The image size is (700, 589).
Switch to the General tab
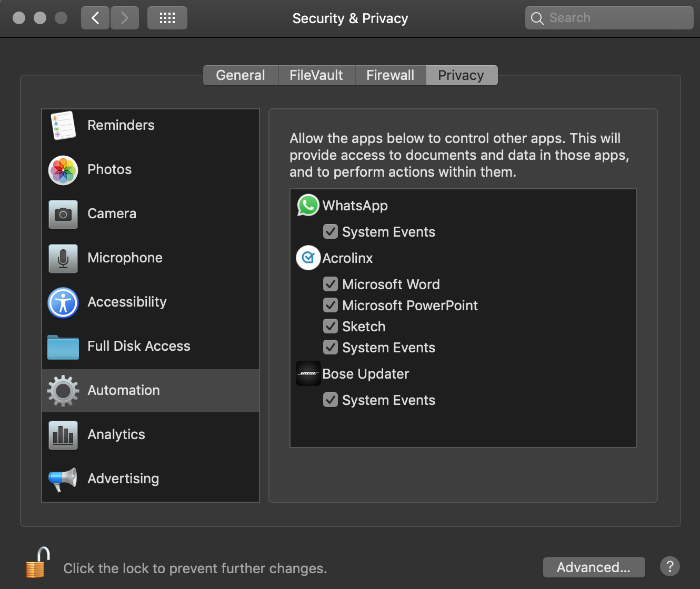(241, 75)
